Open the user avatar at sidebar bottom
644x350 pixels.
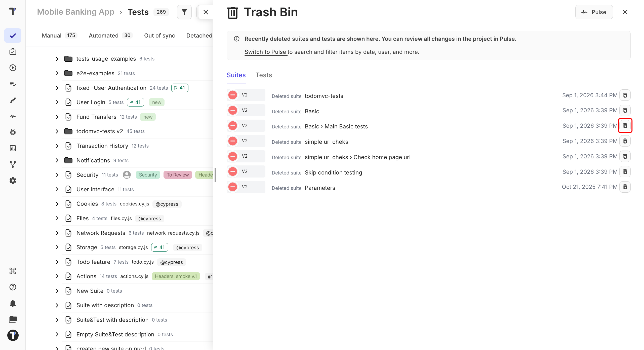(13, 335)
